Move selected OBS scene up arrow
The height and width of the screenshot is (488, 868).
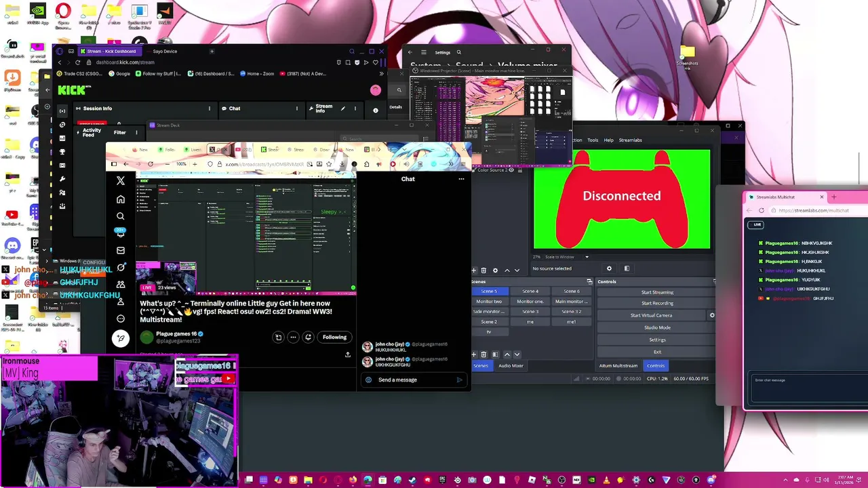(507, 354)
